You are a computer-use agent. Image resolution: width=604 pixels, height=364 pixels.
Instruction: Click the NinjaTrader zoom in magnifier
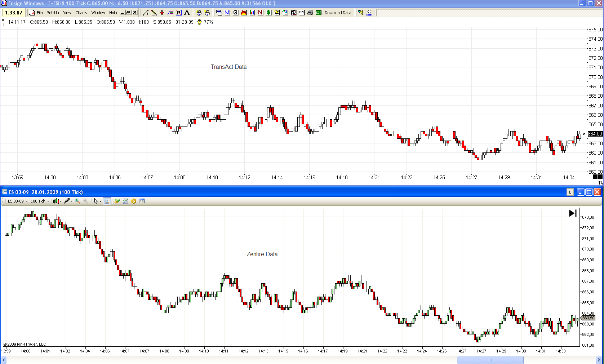click(77, 201)
